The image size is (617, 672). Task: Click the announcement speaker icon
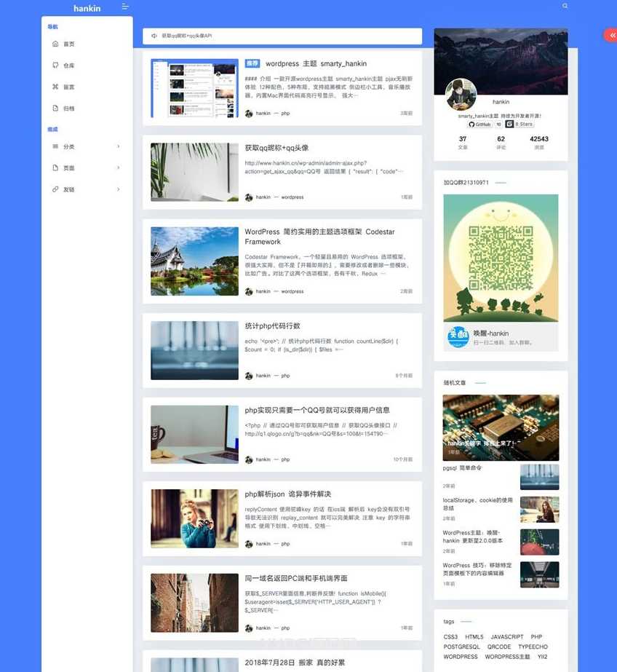154,36
